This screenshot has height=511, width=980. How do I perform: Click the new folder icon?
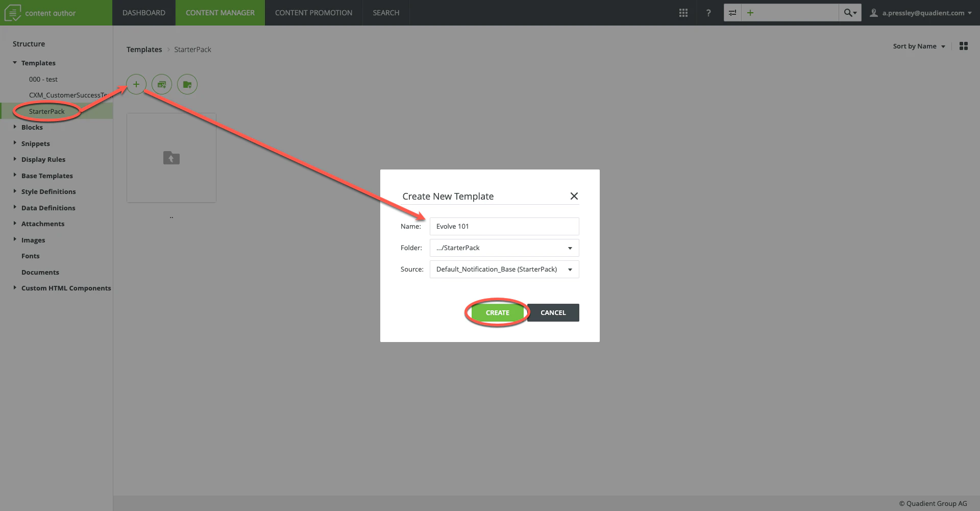click(187, 84)
